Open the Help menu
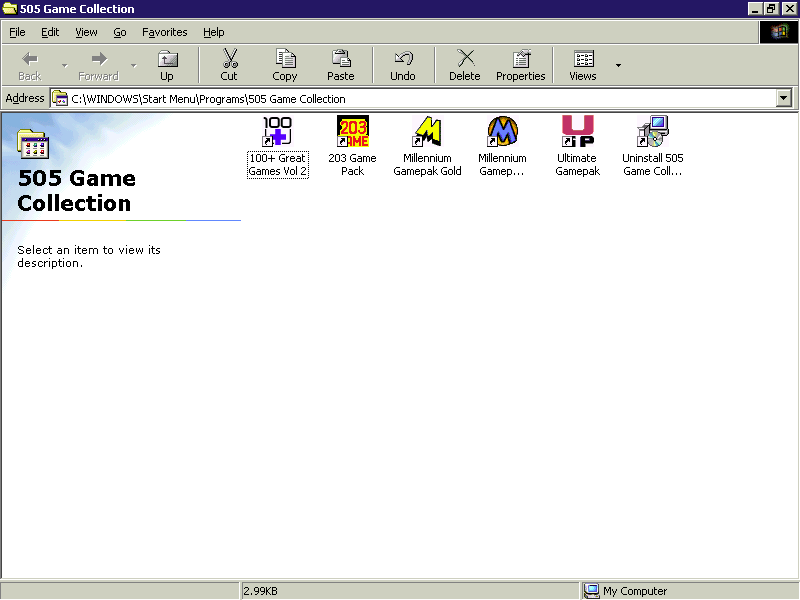 [213, 32]
